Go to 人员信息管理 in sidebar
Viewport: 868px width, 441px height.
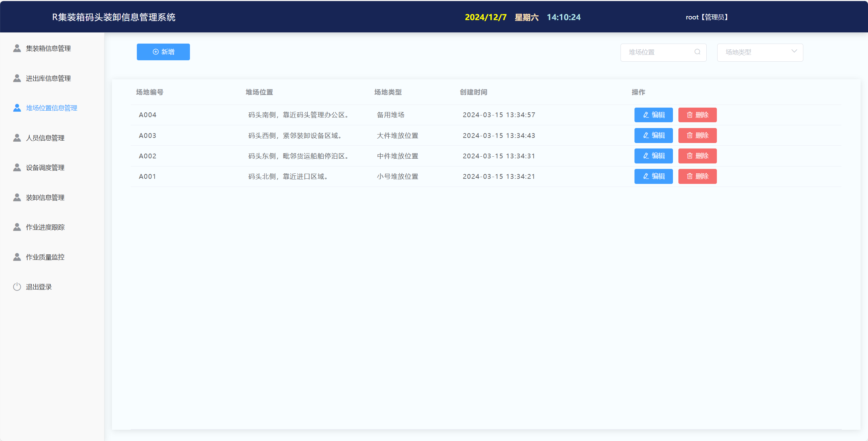(x=45, y=138)
